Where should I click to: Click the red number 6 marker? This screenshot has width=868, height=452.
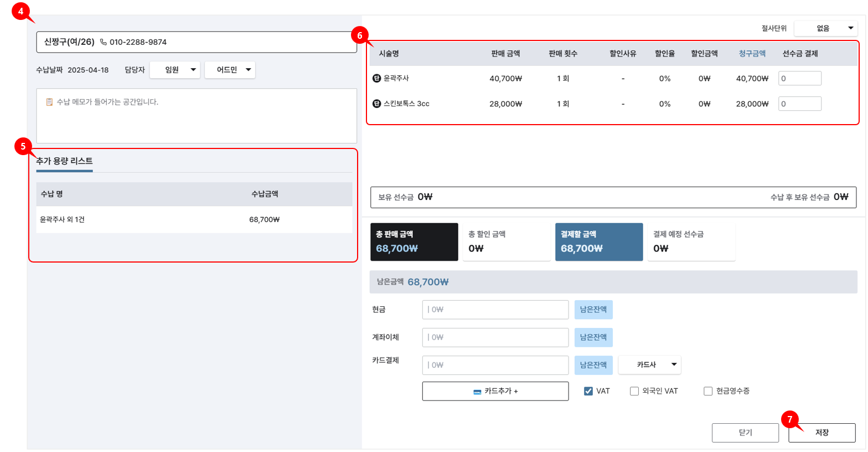tap(359, 35)
